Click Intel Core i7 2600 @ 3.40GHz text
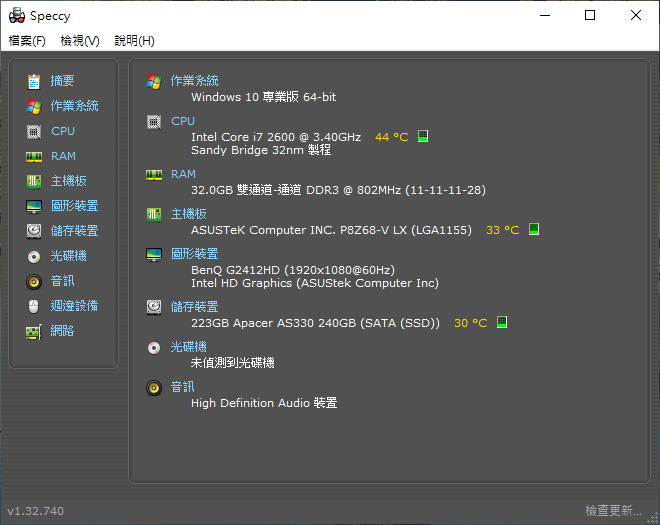The height and width of the screenshot is (525, 660). 276,137
